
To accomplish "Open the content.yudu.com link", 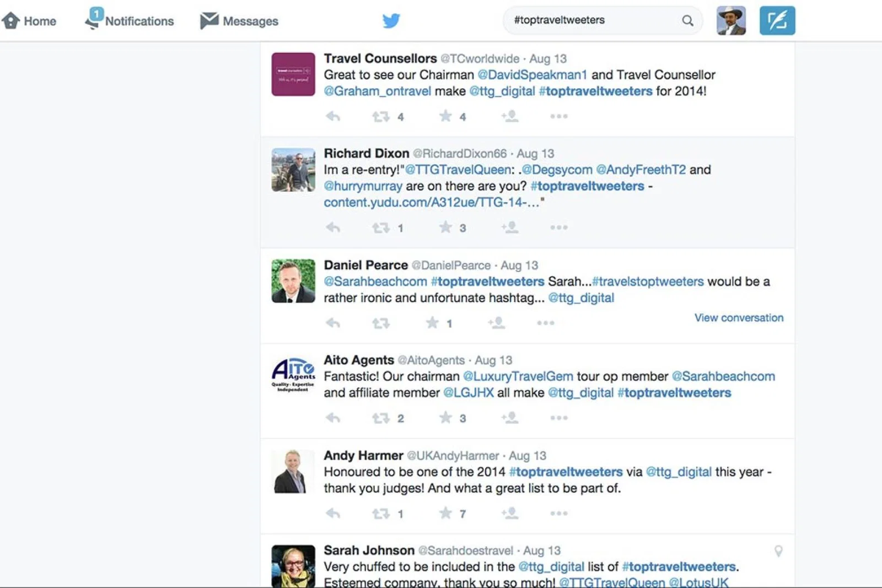I will 432,202.
